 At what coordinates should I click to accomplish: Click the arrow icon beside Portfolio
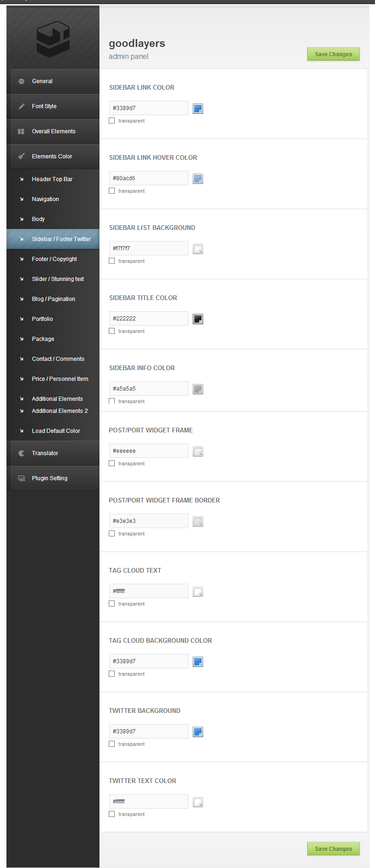(21, 319)
